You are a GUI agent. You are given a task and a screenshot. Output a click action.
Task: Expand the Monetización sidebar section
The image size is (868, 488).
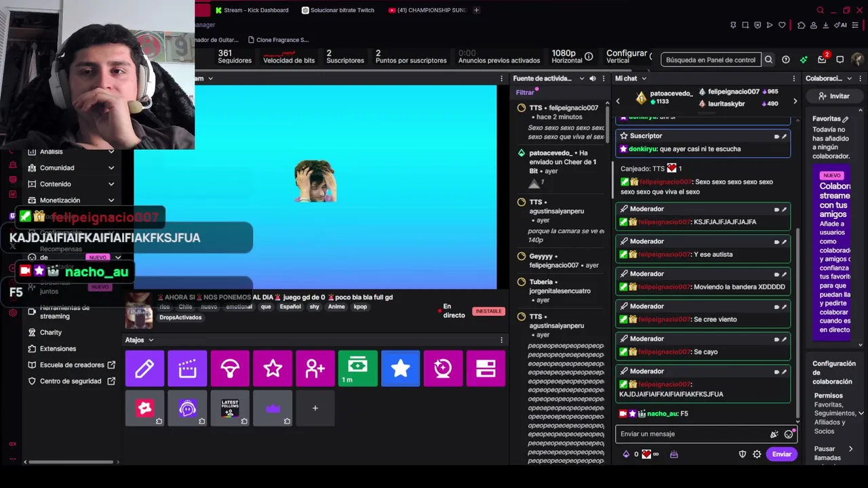(71, 200)
